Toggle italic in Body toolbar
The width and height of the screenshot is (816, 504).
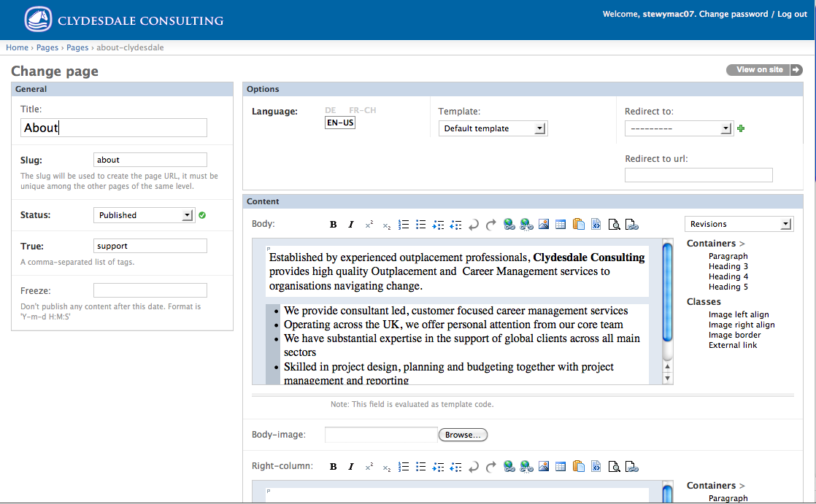351,225
